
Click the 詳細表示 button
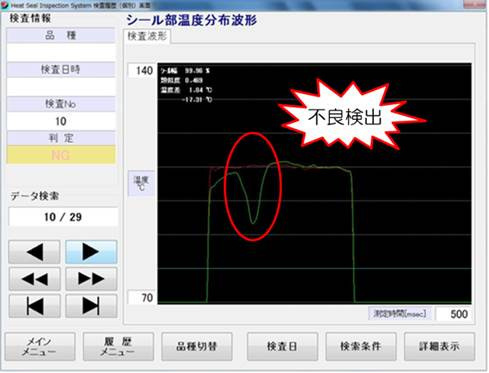[439, 346]
